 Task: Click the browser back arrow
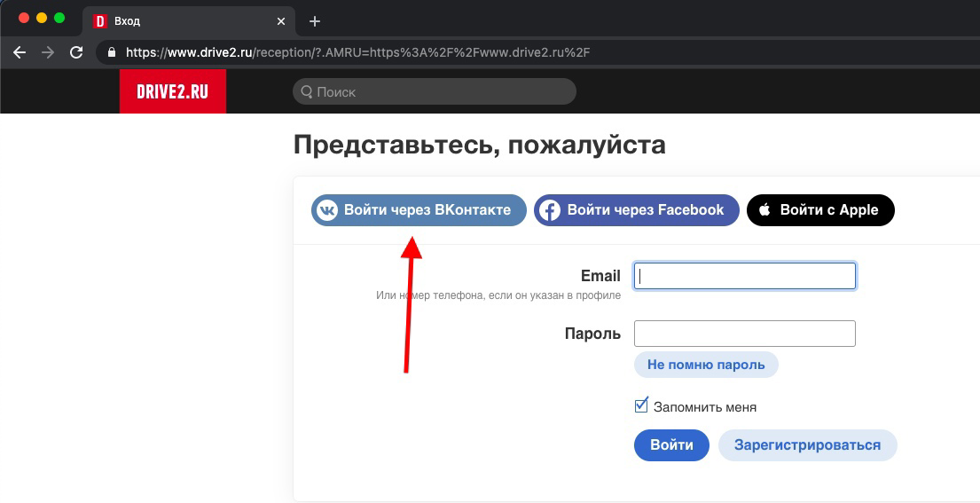pyautogui.click(x=20, y=52)
